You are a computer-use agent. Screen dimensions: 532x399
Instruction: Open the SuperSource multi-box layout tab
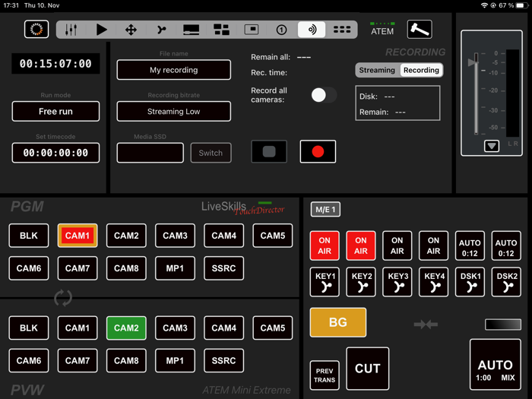click(x=222, y=30)
